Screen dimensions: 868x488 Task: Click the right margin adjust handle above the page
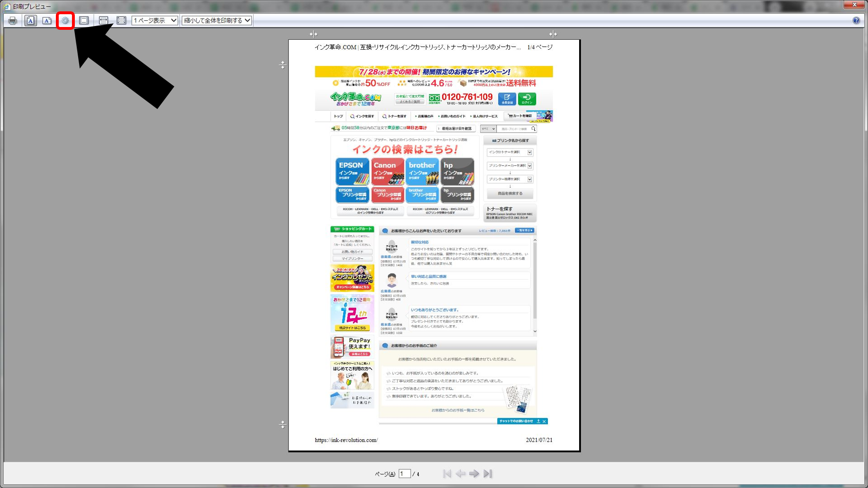553,34
